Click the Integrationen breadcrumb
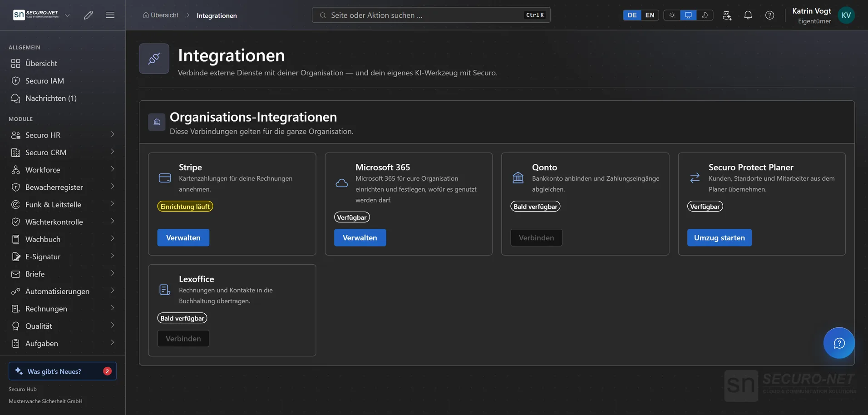This screenshot has width=868, height=415. coord(217,15)
